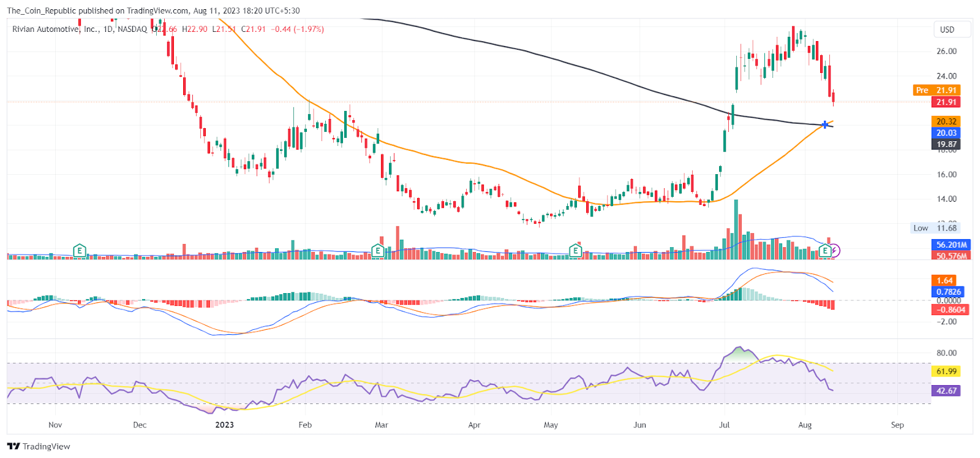Viewport: 980px width, 458px height.
Task: Click the yellow 61.99 RSI average label
Action: 946,371
